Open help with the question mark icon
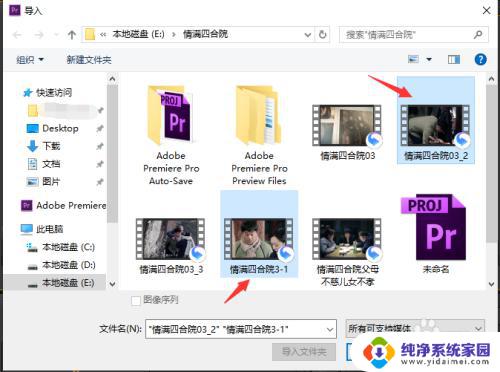Image resolution: width=500 pixels, height=372 pixels. [480, 60]
